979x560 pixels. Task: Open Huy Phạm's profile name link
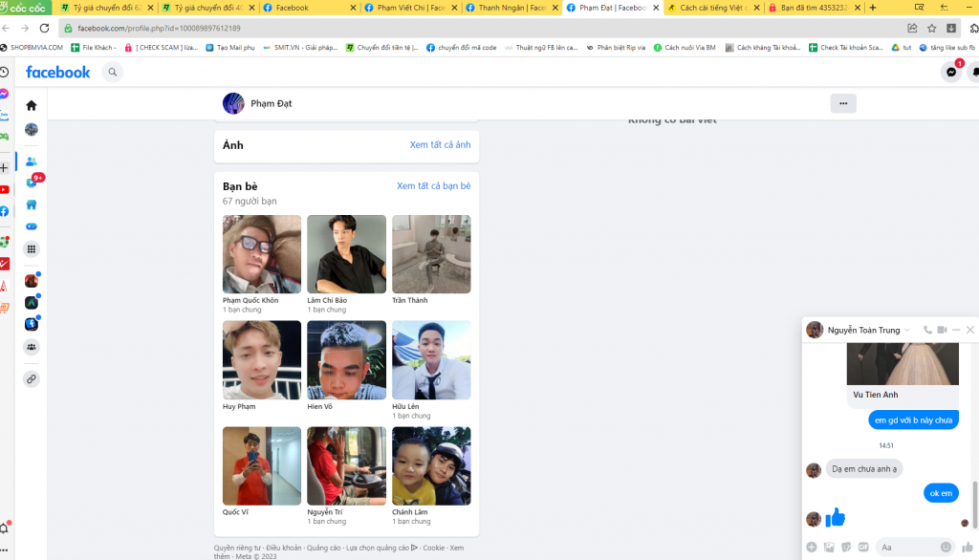239,406
